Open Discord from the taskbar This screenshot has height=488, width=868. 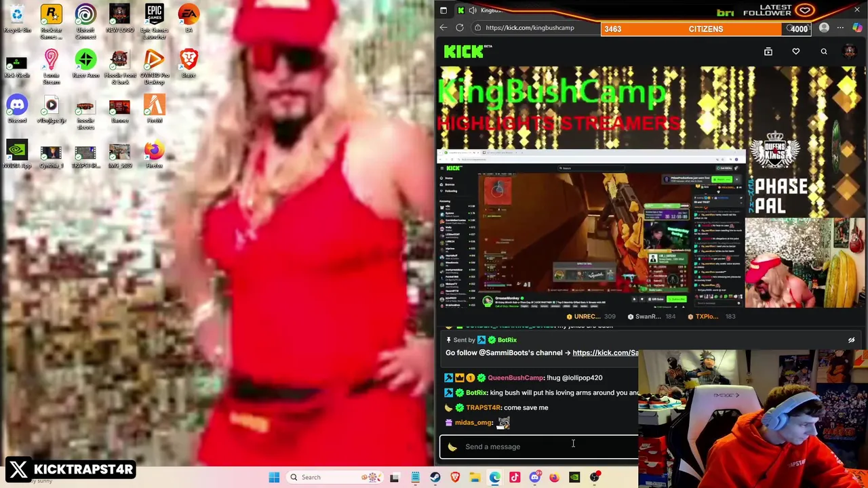pos(534,477)
